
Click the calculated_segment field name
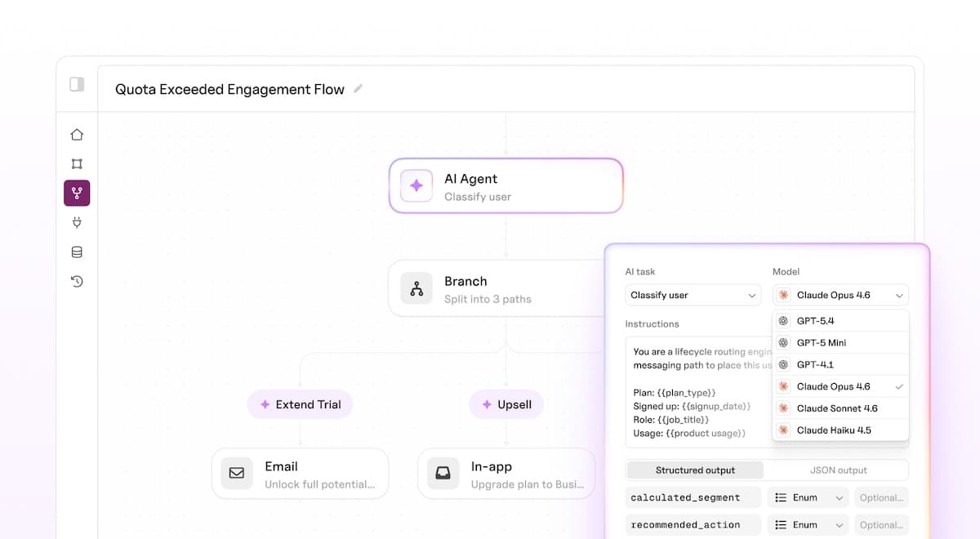tap(693, 497)
